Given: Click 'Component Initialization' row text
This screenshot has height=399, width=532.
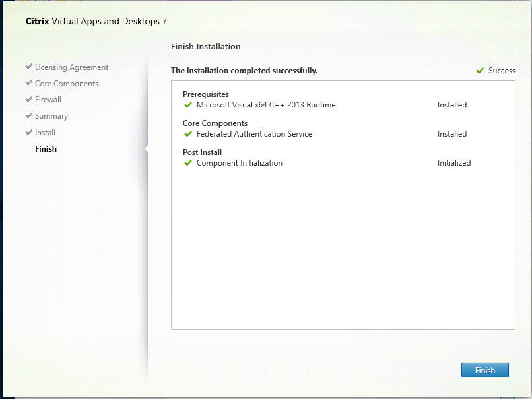Looking at the screenshot, I should click(240, 163).
